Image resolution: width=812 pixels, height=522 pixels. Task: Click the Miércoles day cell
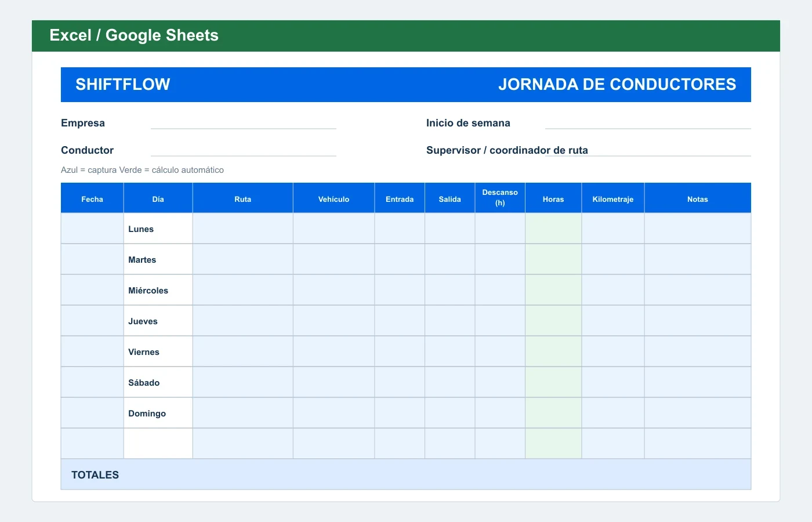[x=158, y=290]
